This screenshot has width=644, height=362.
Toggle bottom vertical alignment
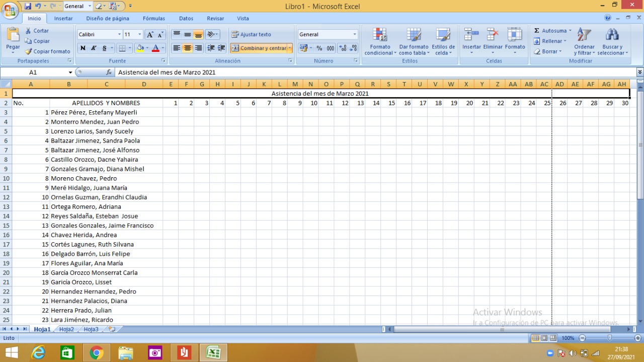198,35
